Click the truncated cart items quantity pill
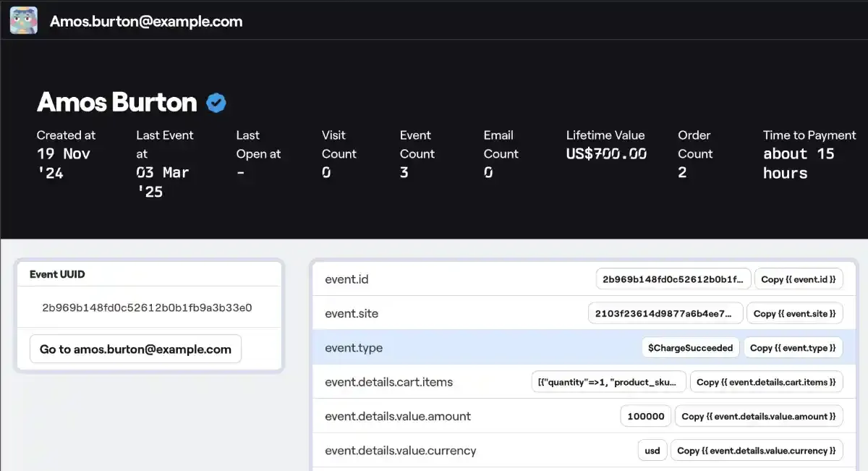Viewport: 868px width, 471px height. pos(608,381)
